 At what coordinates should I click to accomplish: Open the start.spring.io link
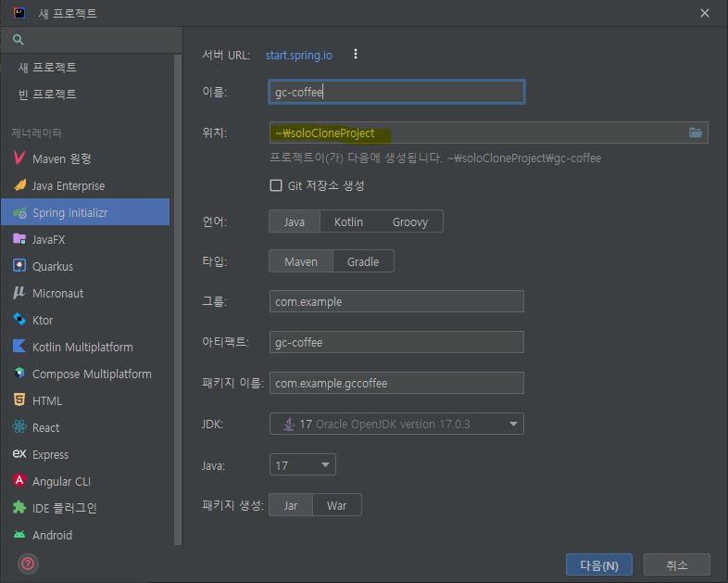pyautogui.click(x=298, y=55)
